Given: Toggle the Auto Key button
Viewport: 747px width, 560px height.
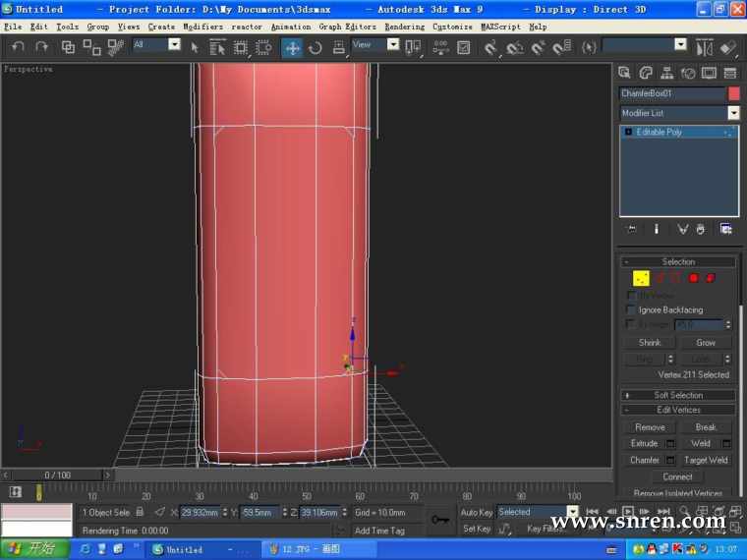Looking at the screenshot, I should tap(477, 512).
